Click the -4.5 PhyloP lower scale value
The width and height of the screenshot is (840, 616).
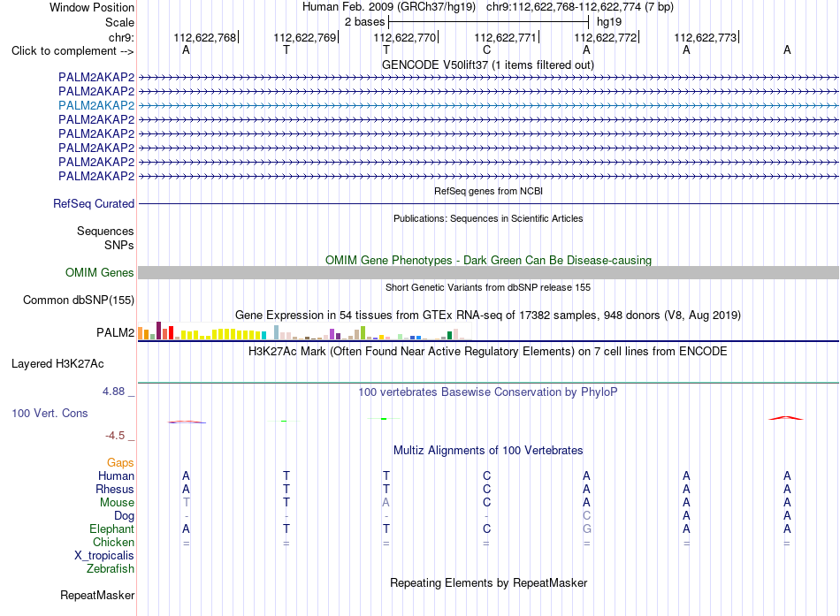[x=115, y=436]
